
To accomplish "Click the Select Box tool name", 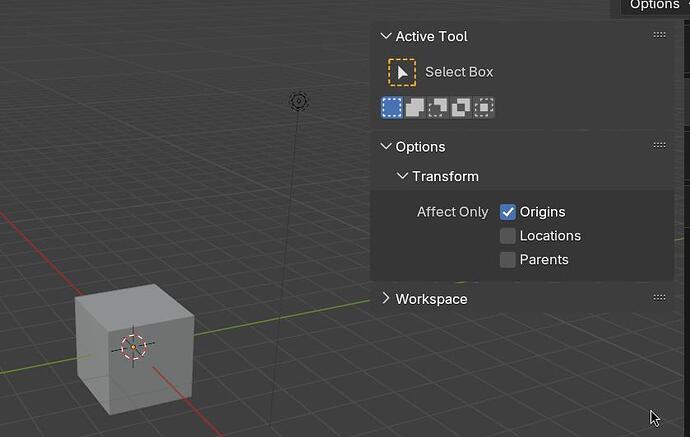I will click(x=459, y=72).
